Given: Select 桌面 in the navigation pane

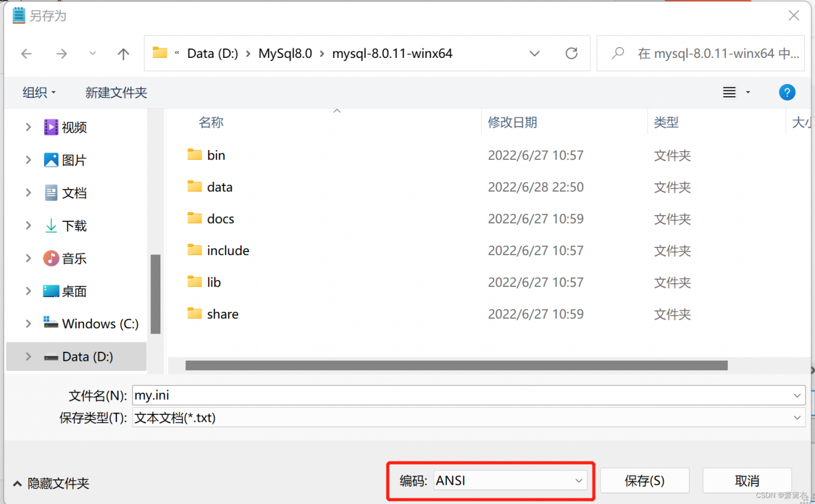Looking at the screenshot, I should (x=66, y=291).
